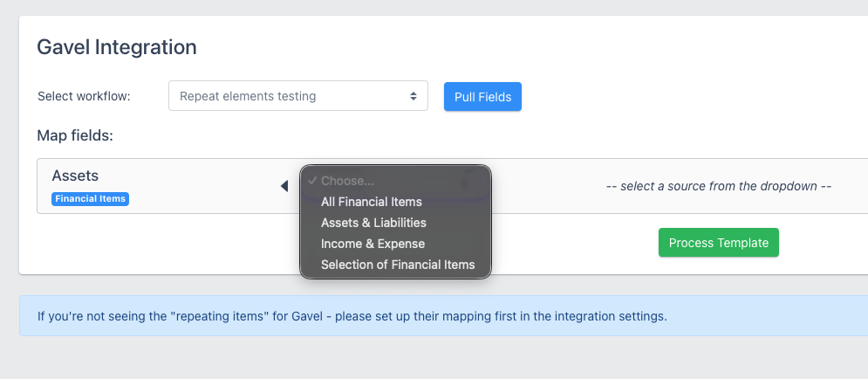Click the green Process Template button
Viewport: 868px width, 379px height.
pos(719,243)
